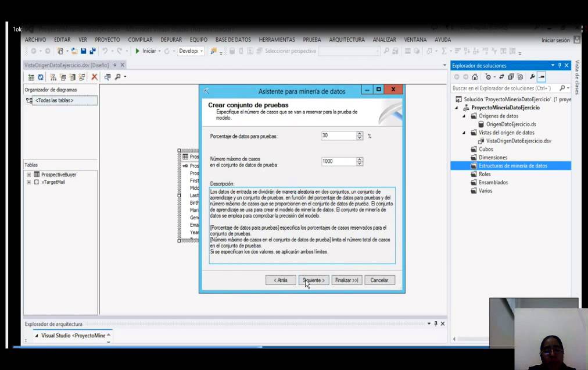Click the red X delete icon in the DSV toolbar
Viewport: 588px width, 370px height.
(x=95, y=77)
